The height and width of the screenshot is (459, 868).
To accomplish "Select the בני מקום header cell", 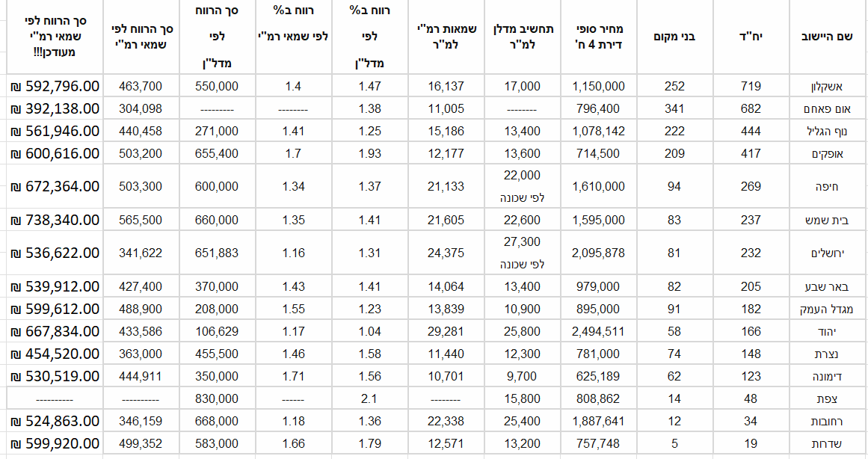I will point(674,37).
